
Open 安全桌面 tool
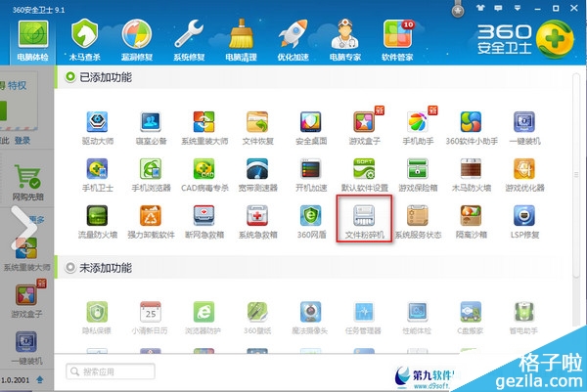[x=311, y=128]
